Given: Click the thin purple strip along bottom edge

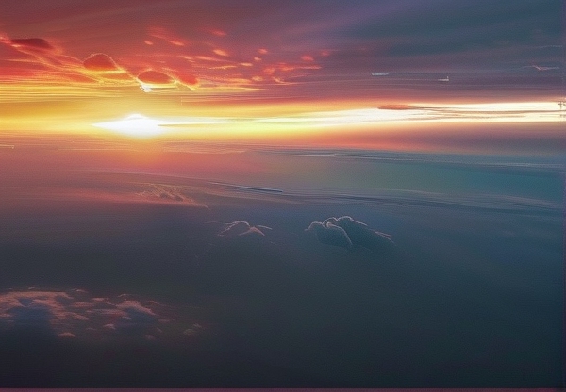Looking at the screenshot, I should coord(283,388).
